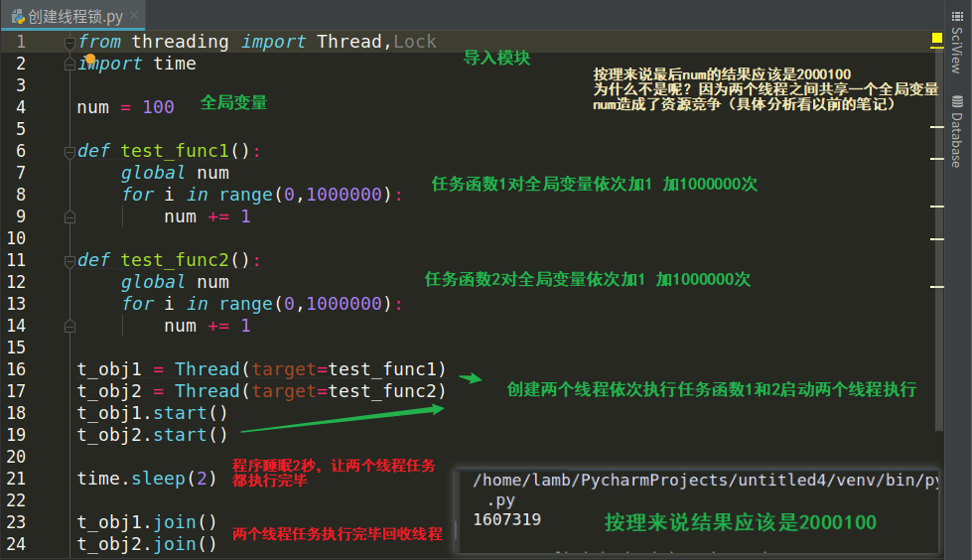Click 'target=test_func1' on line 16

point(344,369)
